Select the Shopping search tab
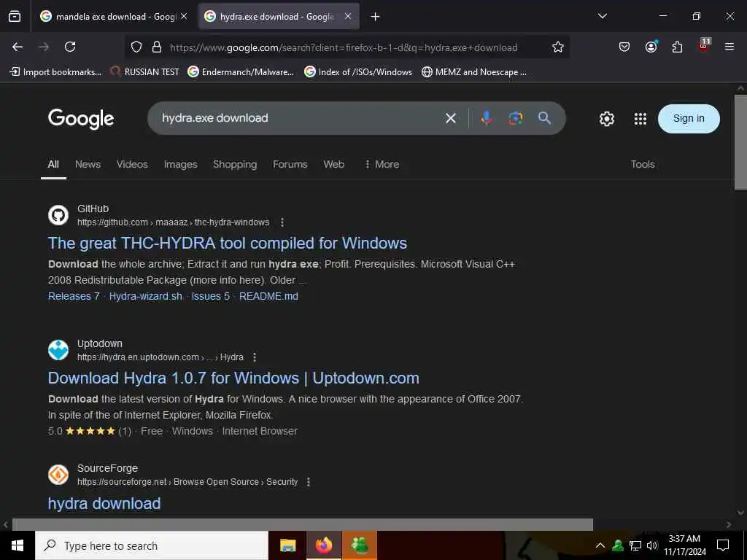747x560 pixels. pyautogui.click(x=235, y=164)
